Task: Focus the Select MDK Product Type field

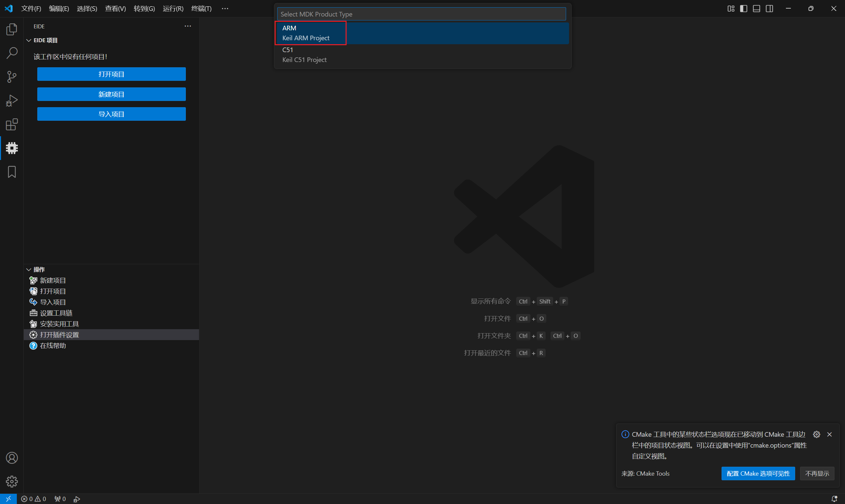Action: [421, 14]
